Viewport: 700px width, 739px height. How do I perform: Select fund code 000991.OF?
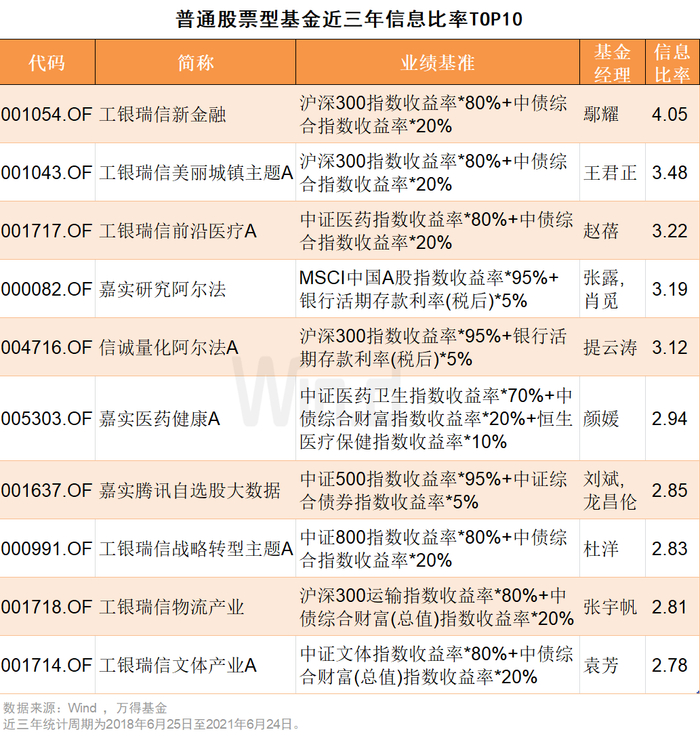pyautogui.click(x=47, y=549)
